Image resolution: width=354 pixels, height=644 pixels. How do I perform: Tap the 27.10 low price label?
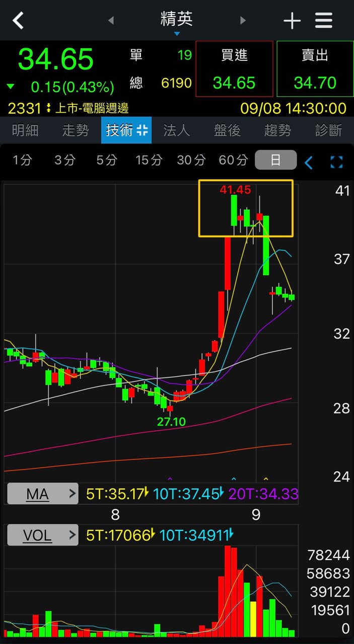pos(171,422)
